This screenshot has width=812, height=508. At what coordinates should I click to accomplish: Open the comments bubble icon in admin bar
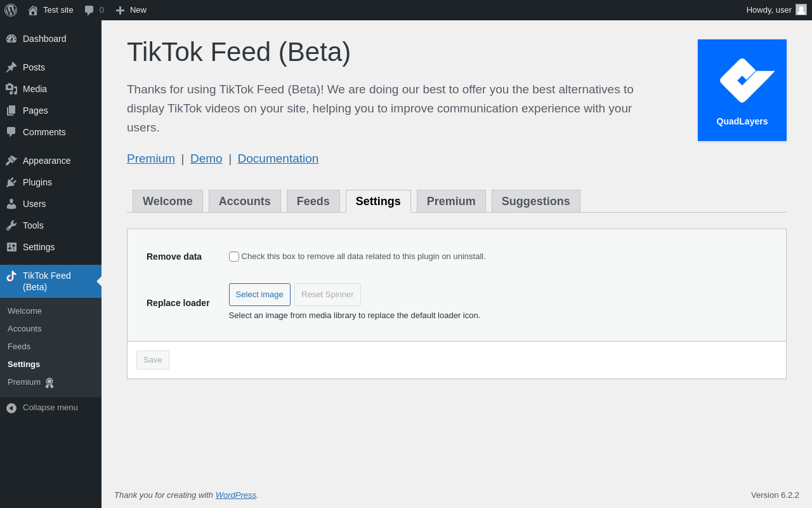coord(89,10)
